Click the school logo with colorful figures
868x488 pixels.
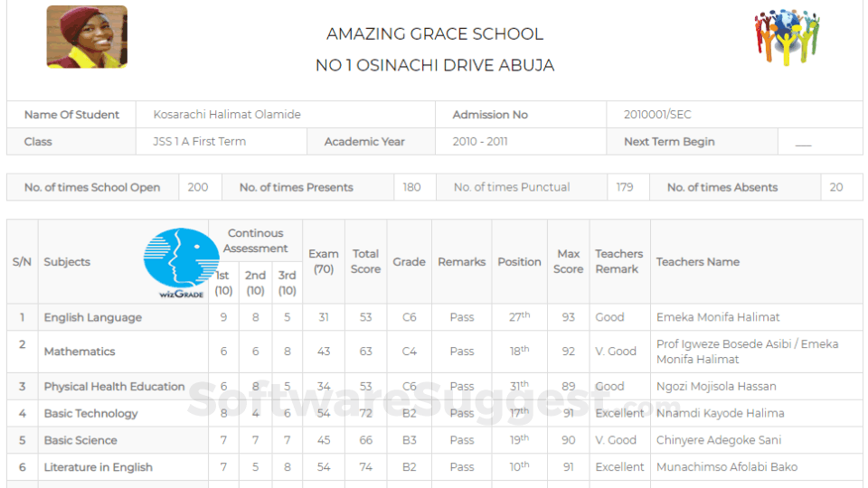787,37
